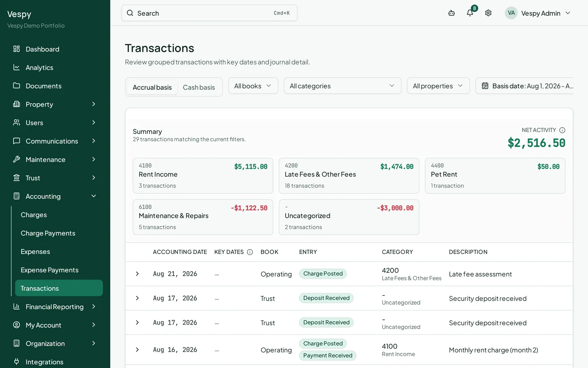588x368 pixels.
Task: Open Expenses submenu item
Action: pos(59,251)
